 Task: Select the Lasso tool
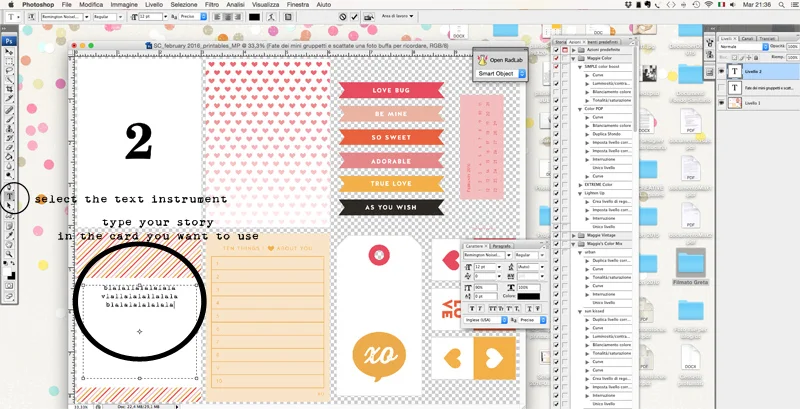pyautogui.click(x=9, y=70)
